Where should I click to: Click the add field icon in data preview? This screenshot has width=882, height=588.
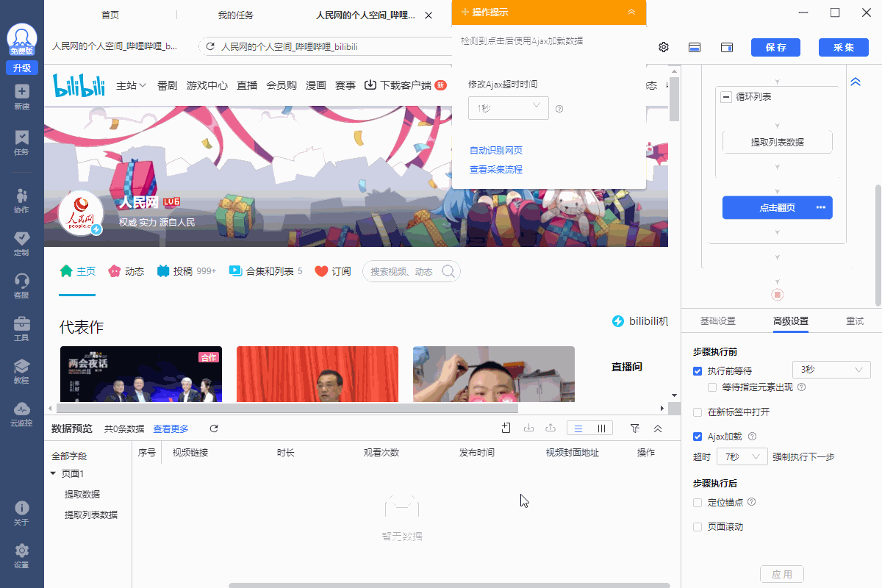tap(506, 429)
